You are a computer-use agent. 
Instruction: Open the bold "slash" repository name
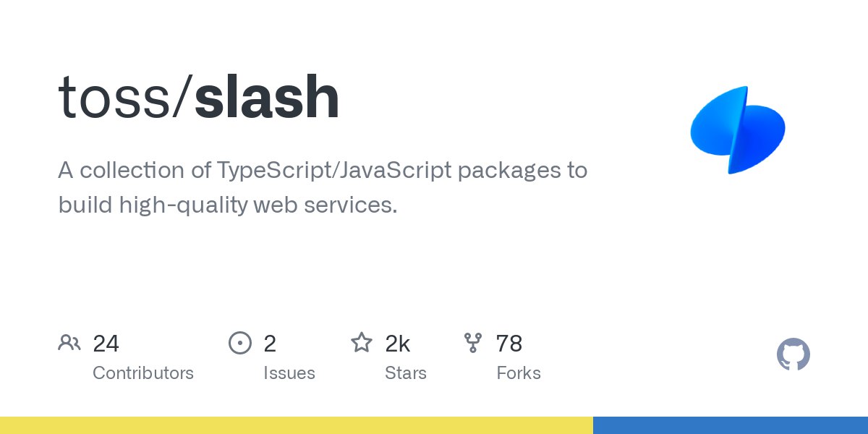[x=267, y=98]
